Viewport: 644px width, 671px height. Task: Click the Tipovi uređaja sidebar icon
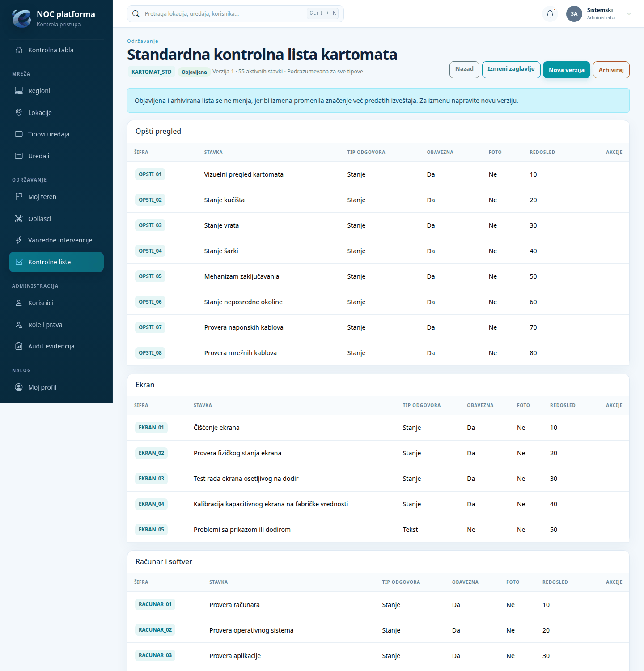[x=19, y=134]
